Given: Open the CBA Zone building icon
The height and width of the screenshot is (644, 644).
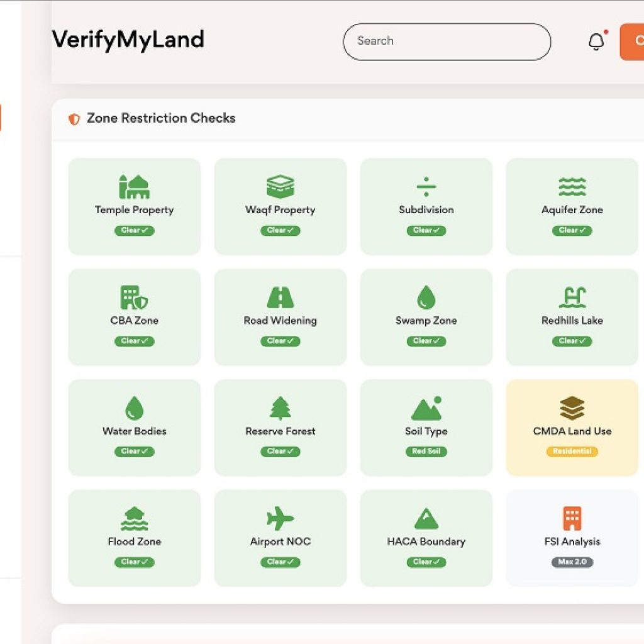Looking at the screenshot, I should click(134, 297).
